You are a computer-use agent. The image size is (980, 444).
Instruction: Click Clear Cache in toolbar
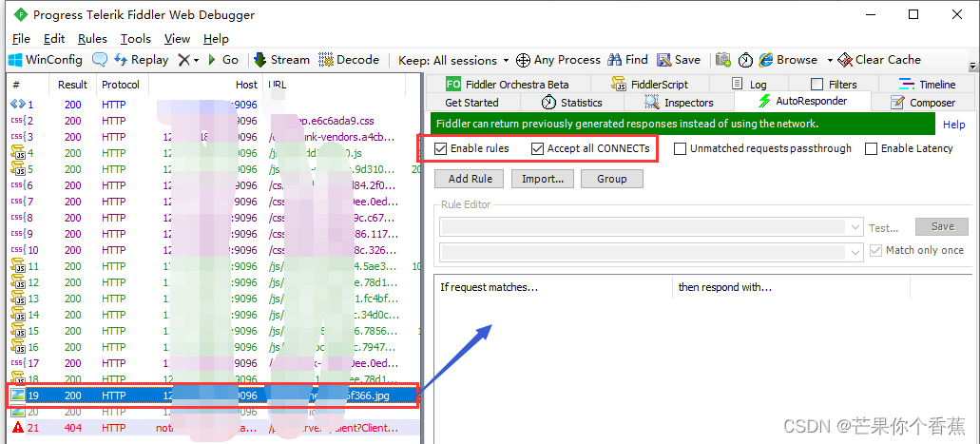(x=880, y=60)
